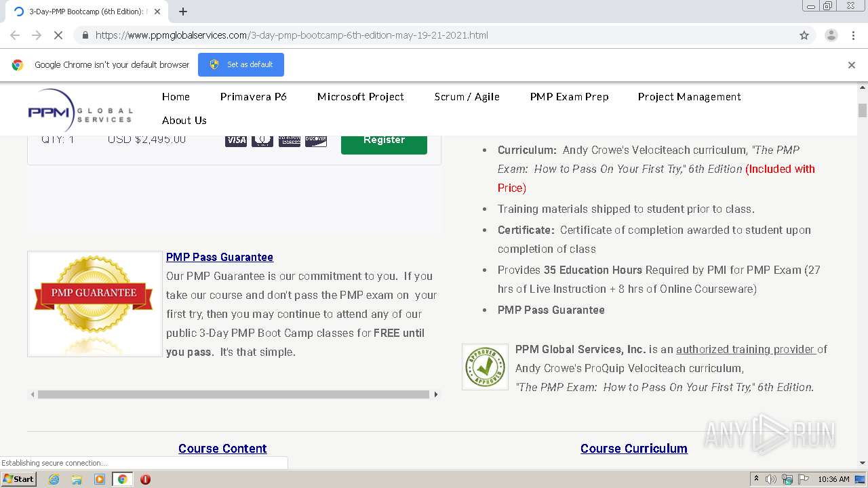Open the PMP Exam Prep menu

(x=570, y=97)
